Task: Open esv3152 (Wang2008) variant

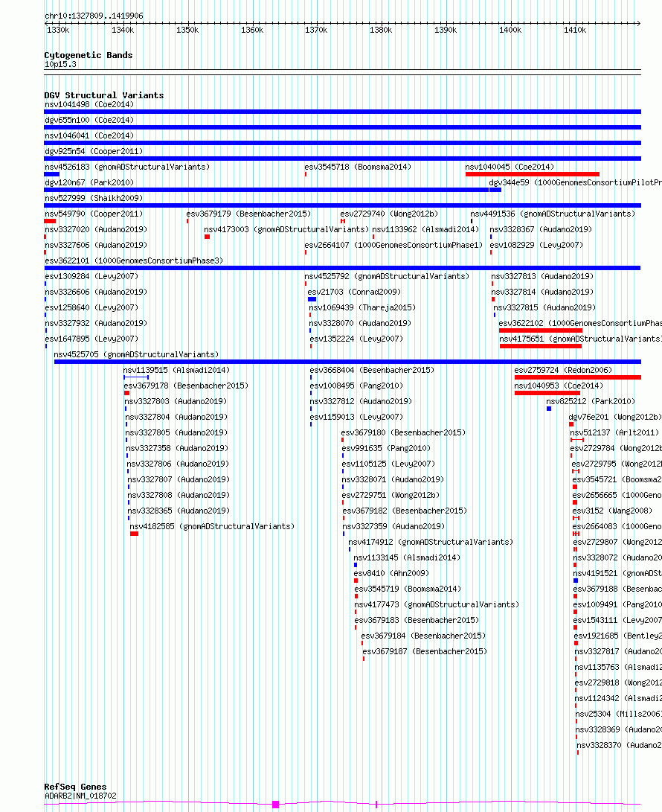Action: [x=612, y=511]
